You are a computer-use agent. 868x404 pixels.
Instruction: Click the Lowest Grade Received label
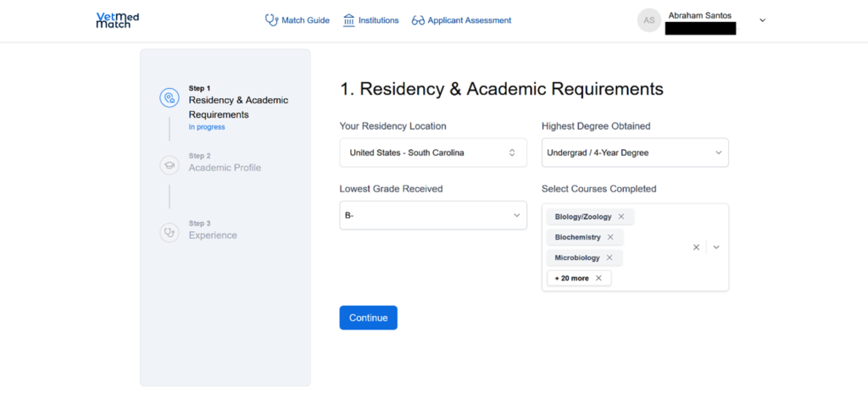coord(391,189)
